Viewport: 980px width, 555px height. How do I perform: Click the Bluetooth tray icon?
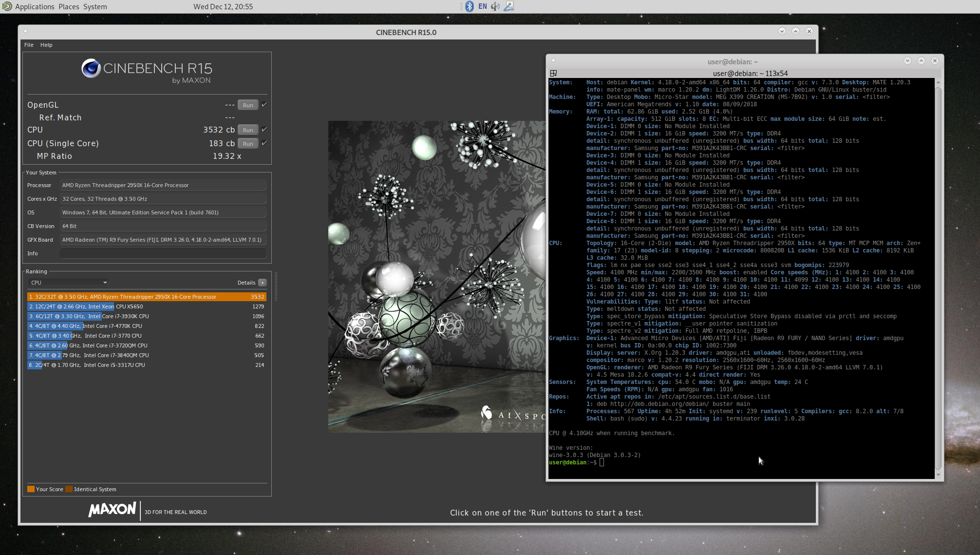(469, 6)
